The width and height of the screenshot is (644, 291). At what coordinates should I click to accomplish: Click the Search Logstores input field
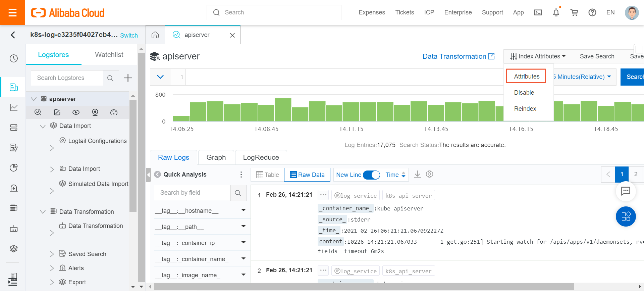click(67, 78)
